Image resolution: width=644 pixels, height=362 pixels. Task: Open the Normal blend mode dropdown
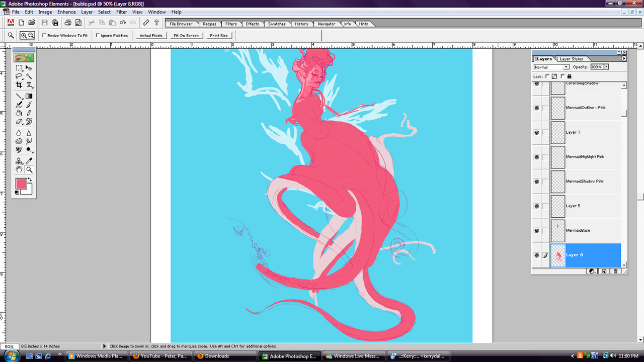pyautogui.click(x=551, y=67)
